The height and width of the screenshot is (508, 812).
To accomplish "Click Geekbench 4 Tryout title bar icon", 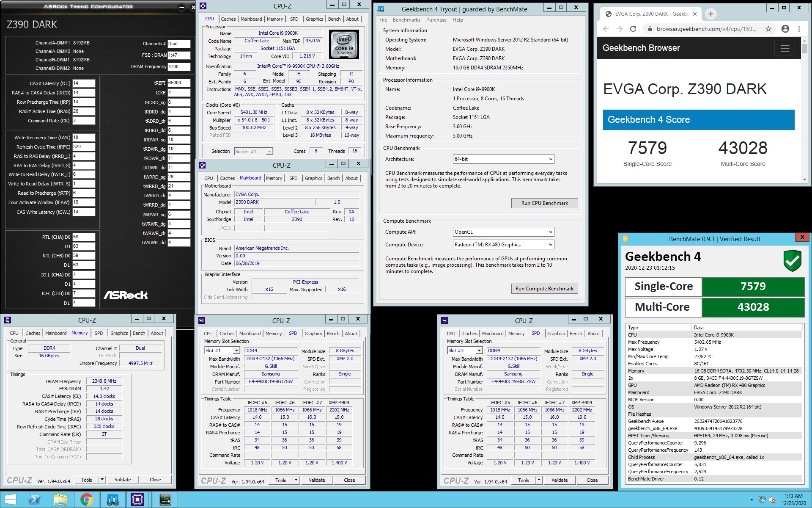I will (381, 9).
